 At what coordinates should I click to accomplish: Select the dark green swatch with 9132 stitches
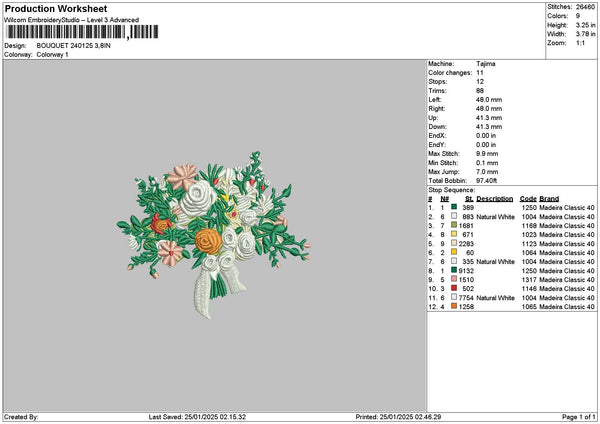(455, 270)
